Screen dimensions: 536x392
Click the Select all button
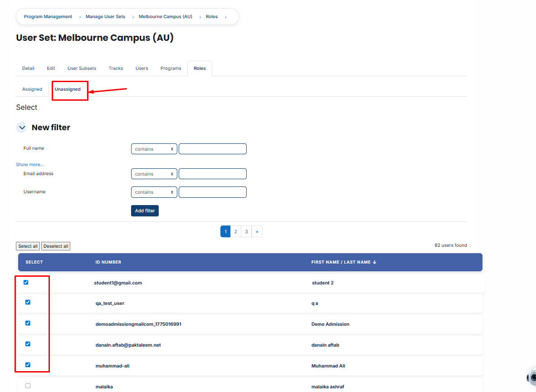click(28, 246)
